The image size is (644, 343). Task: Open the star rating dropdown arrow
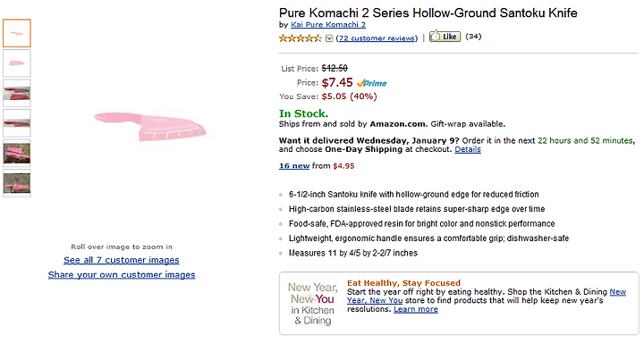click(x=329, y=38)
